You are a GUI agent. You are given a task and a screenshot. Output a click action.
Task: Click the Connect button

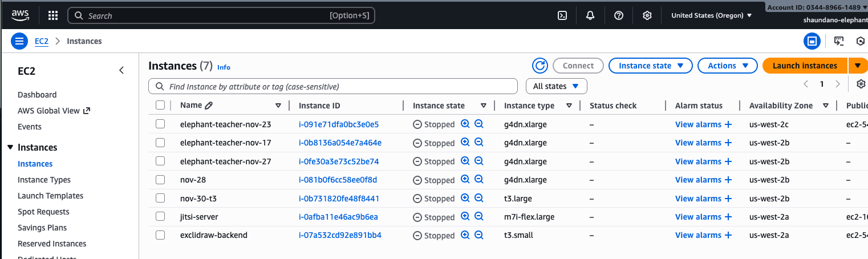coord(578,66)
